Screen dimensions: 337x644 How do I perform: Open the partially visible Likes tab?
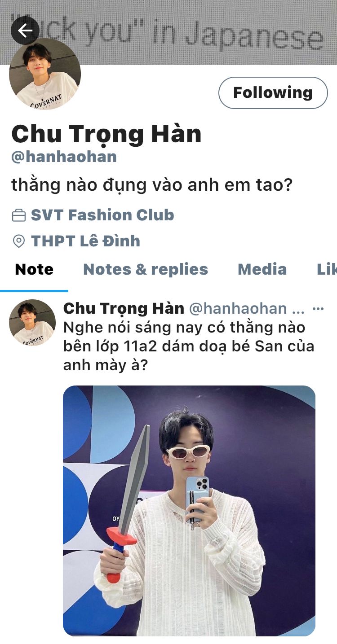pos(327,269)
